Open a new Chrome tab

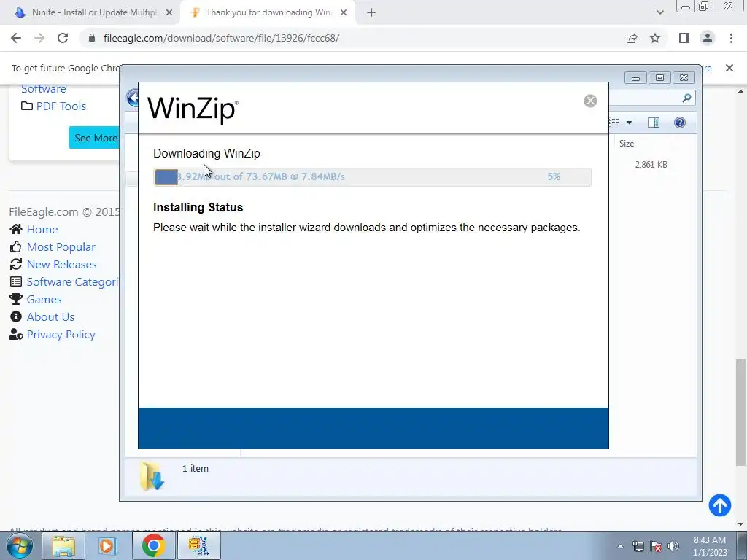(x=371, y=12)
